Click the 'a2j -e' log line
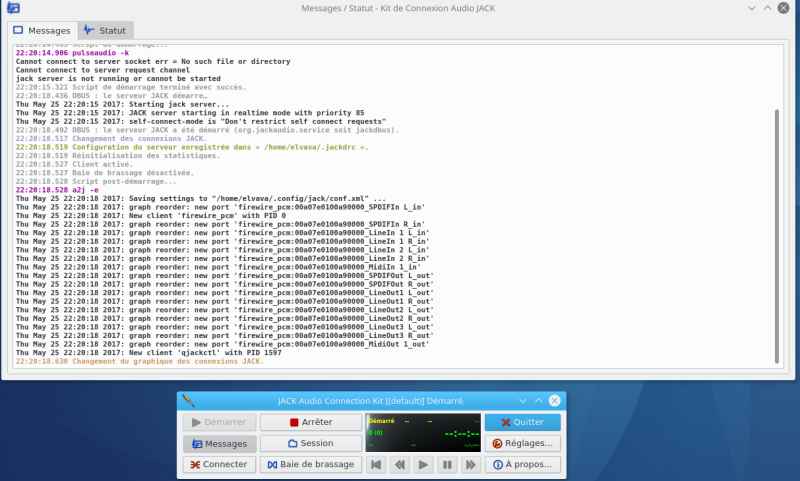Screen dimensions: 800x481 [x=57, y=190]
